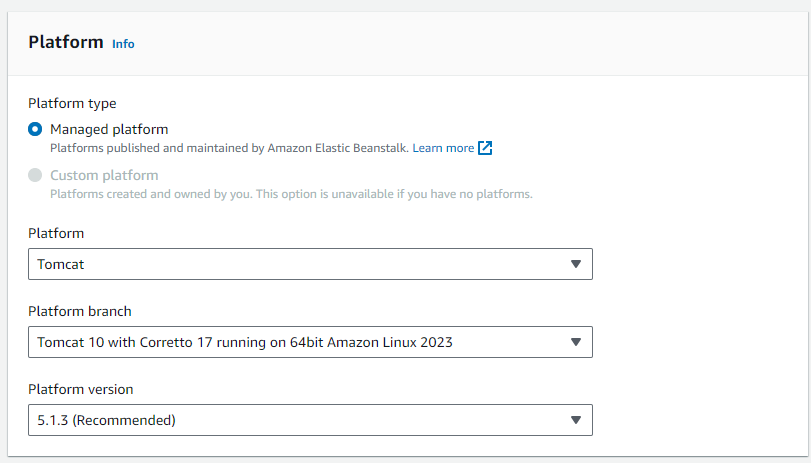The width and height of the screenshot is (811, 463).
Task: Click the Custom platform unavailable description text
Action: (291, 194)
